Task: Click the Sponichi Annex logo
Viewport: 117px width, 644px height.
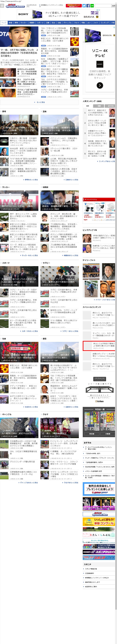Action: tap(15, 6)
